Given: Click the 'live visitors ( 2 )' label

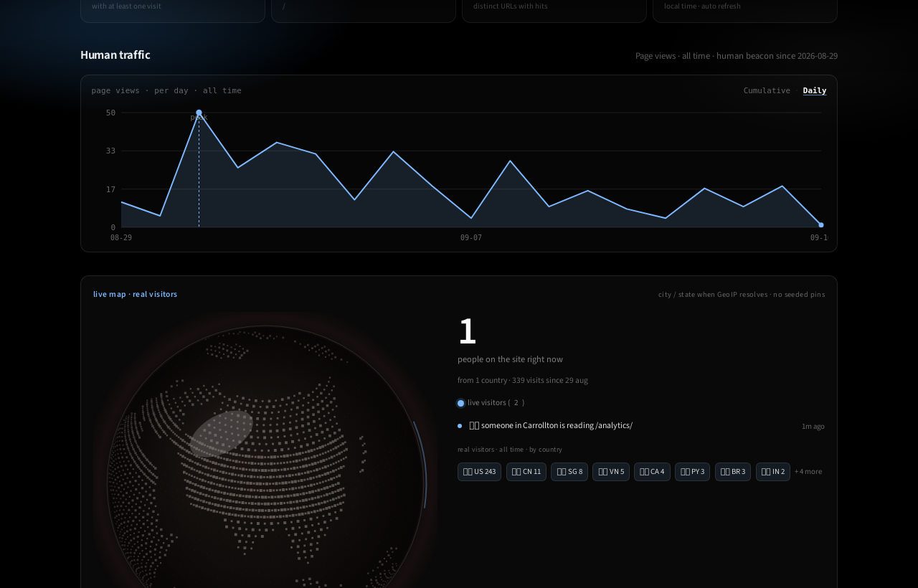Looking at the screenshot, I should point(496,403).
